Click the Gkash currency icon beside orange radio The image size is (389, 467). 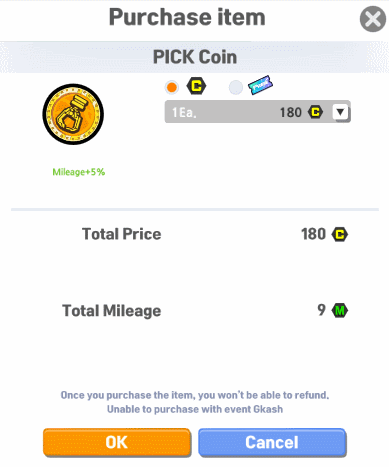click(196, 86)
